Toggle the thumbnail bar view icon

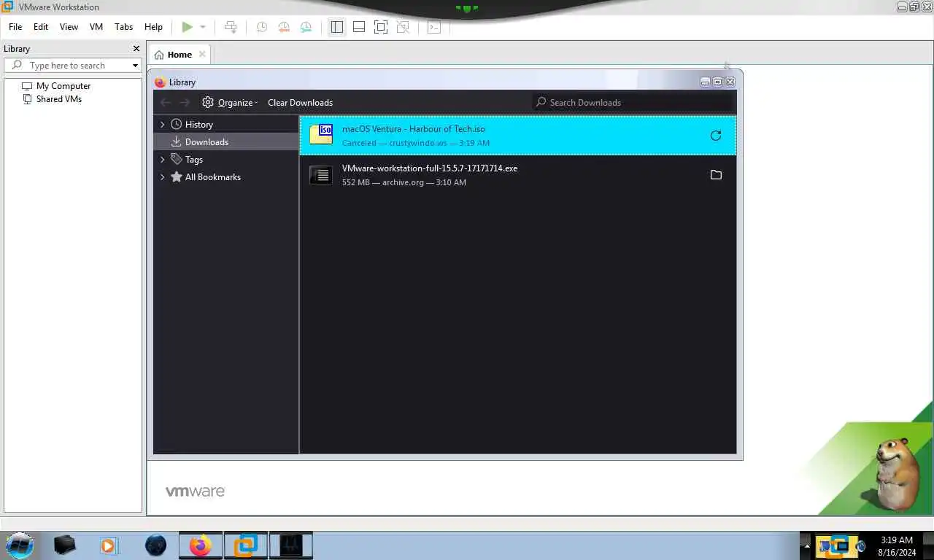point(359,27)
